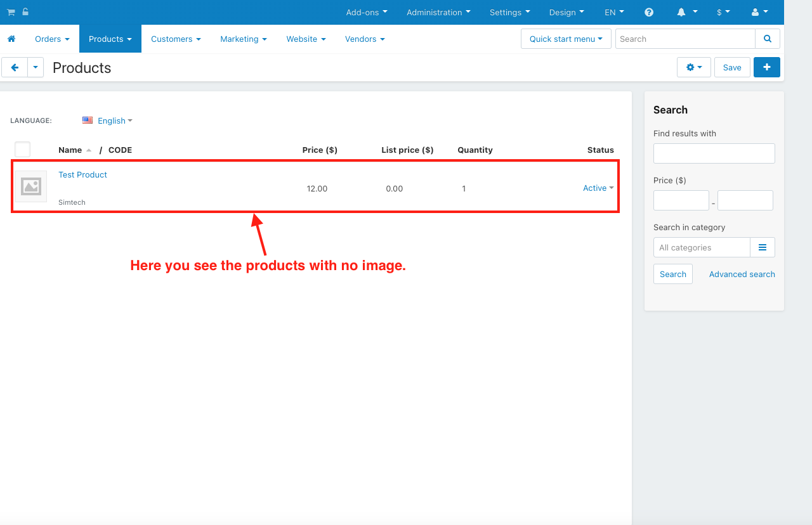Focus the minimum price field
Screen dimensions: 812x525
click(681, 200)
